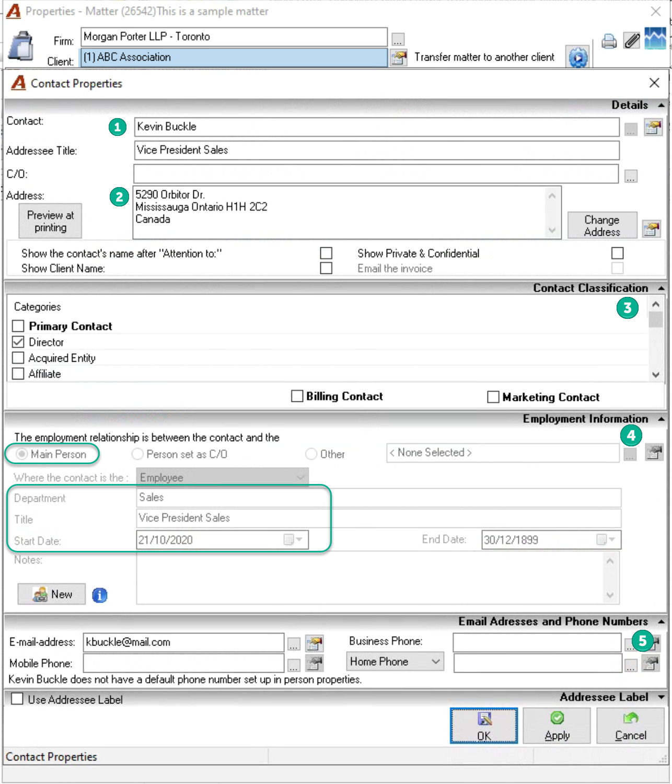Click the New employment button
The width and height of the screenshot is (672, 784).
click(x=52, y=594)
